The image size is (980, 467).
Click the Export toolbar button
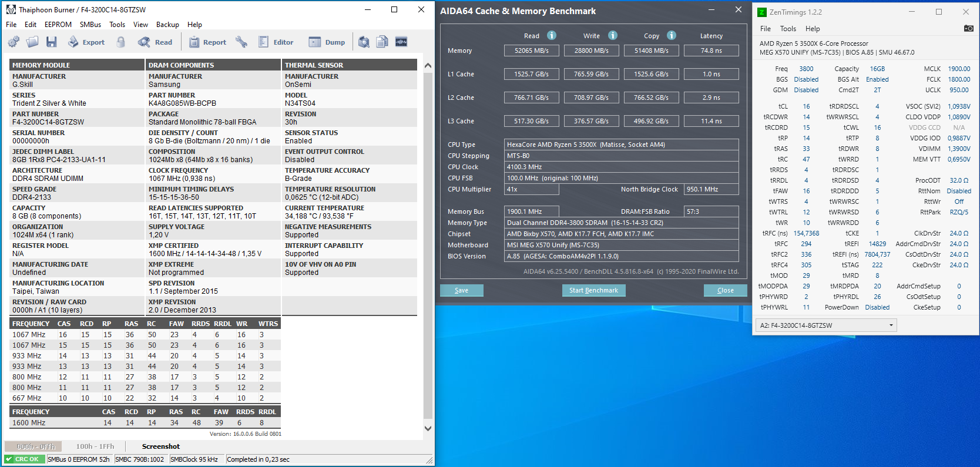point(86,42)
